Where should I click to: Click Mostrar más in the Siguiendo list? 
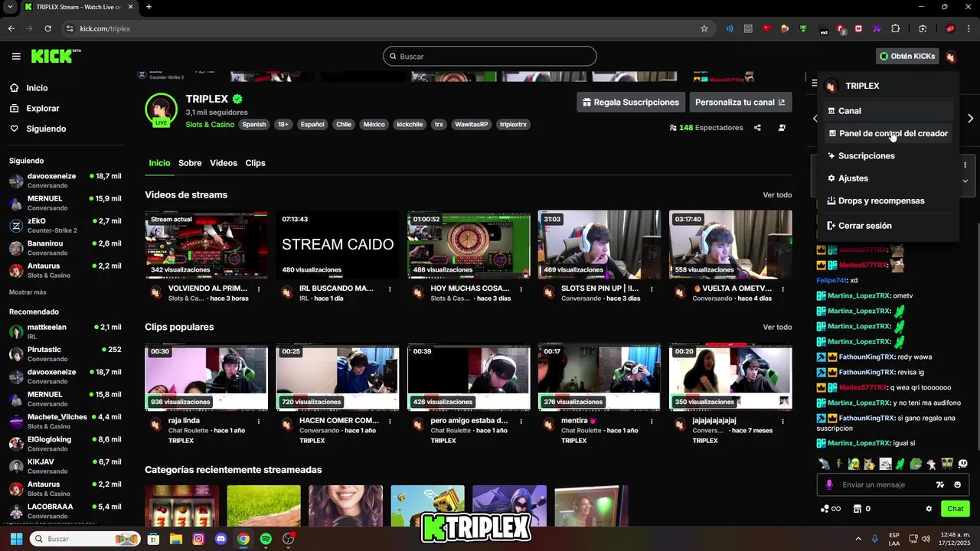[28, 292]
